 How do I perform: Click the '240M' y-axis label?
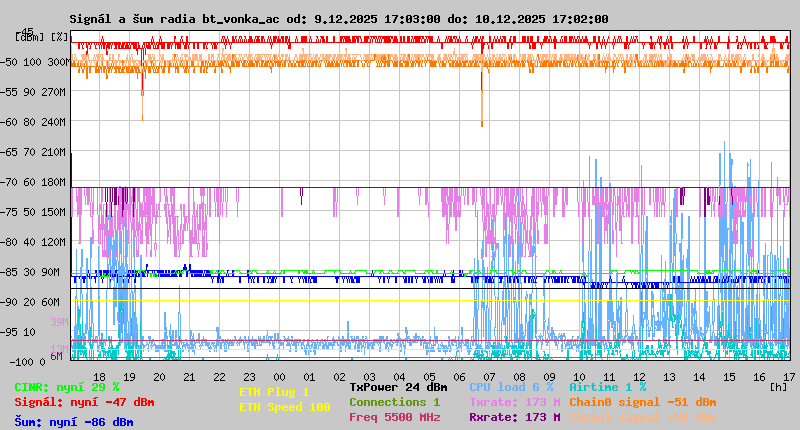pyautogui.click(x=55, y=122)
